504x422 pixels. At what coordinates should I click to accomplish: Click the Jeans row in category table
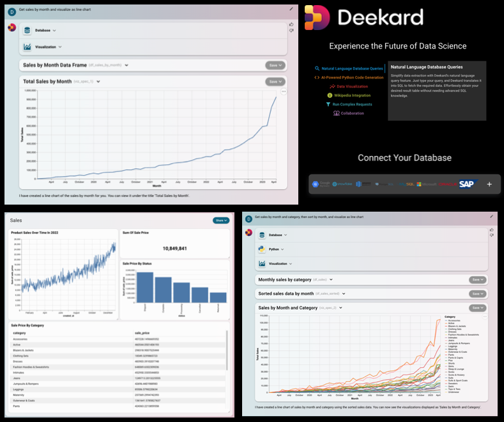pyautogui.click(x=119, y=379)
